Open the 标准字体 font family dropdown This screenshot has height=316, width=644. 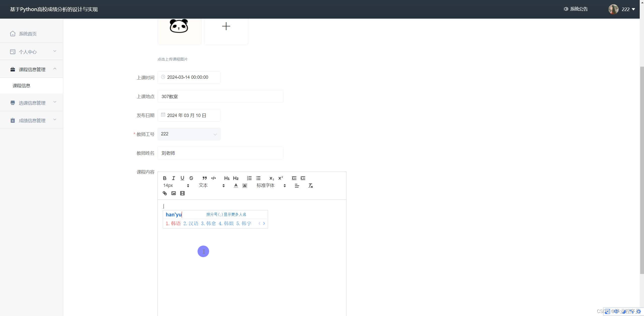click(x=271, y=186)
